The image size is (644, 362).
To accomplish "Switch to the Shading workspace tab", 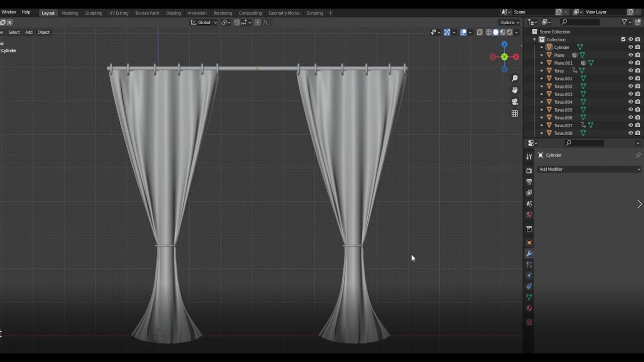I will pos(174,13).
